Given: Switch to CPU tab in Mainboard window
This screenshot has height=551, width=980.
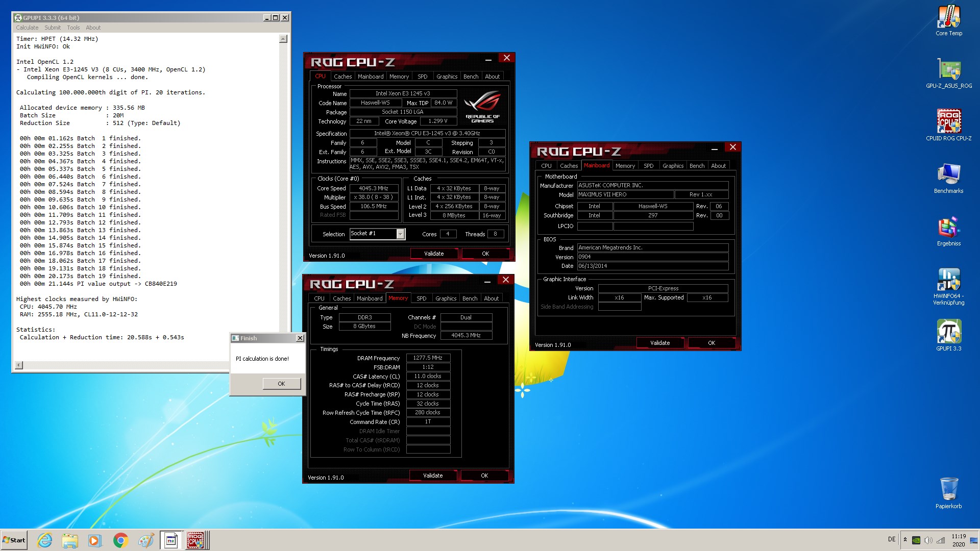Looking at the screenshot, I should tap(546, 166).
